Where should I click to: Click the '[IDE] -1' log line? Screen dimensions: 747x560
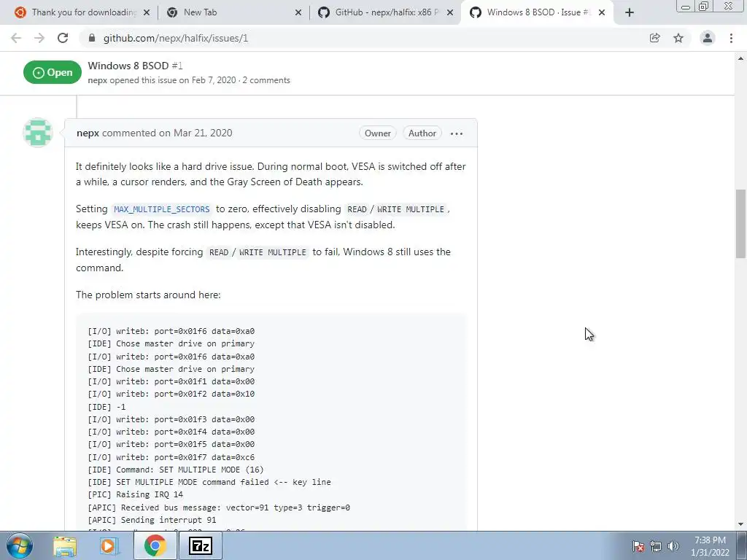(x=107, y=407)
